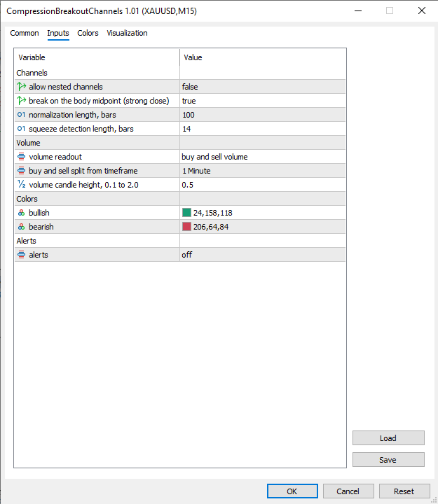
Task: Click the Colors group row in the list
Action: 180,199
